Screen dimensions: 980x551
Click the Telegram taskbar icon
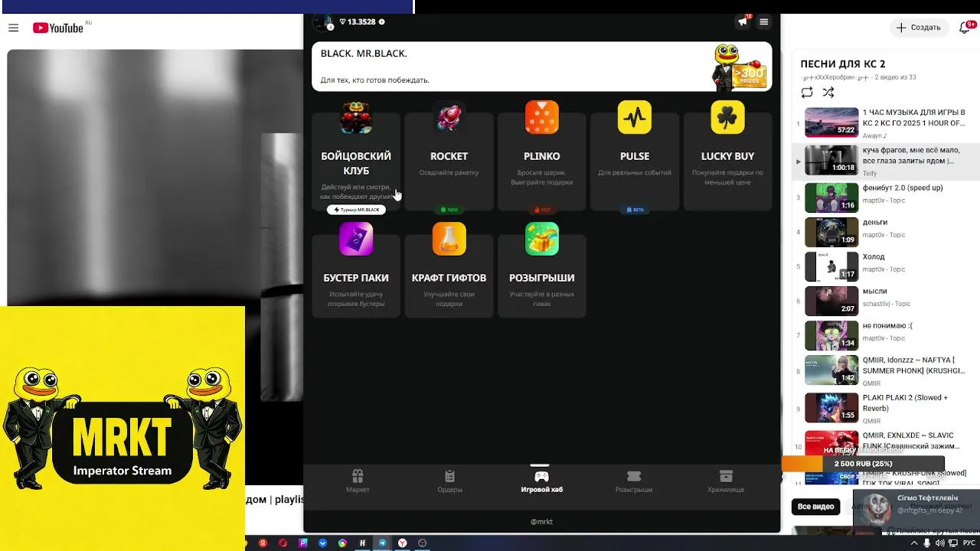click(382, 543)
